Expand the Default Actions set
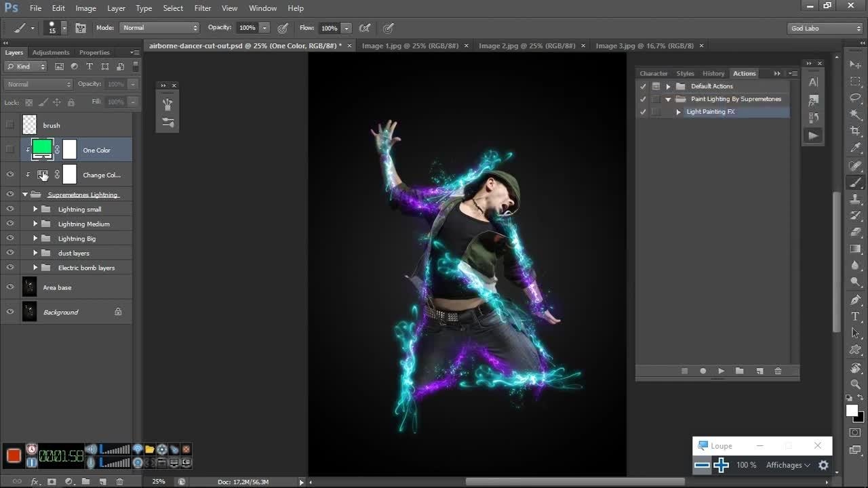This screenshot has width=868, height=488. click(668, 86)
